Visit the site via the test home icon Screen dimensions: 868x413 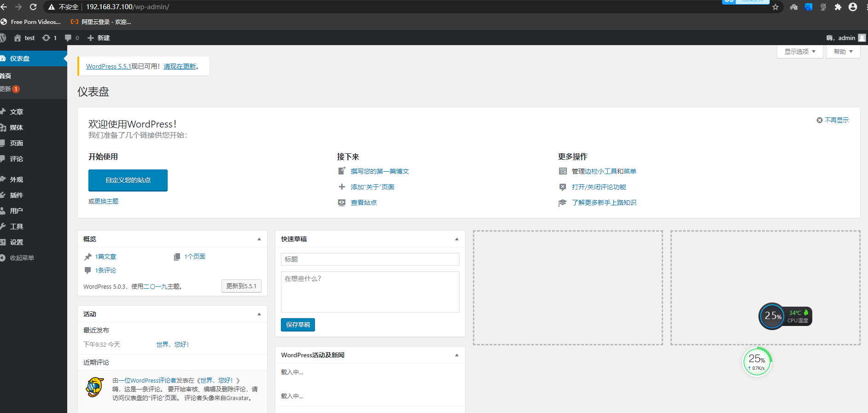[17, 38]
